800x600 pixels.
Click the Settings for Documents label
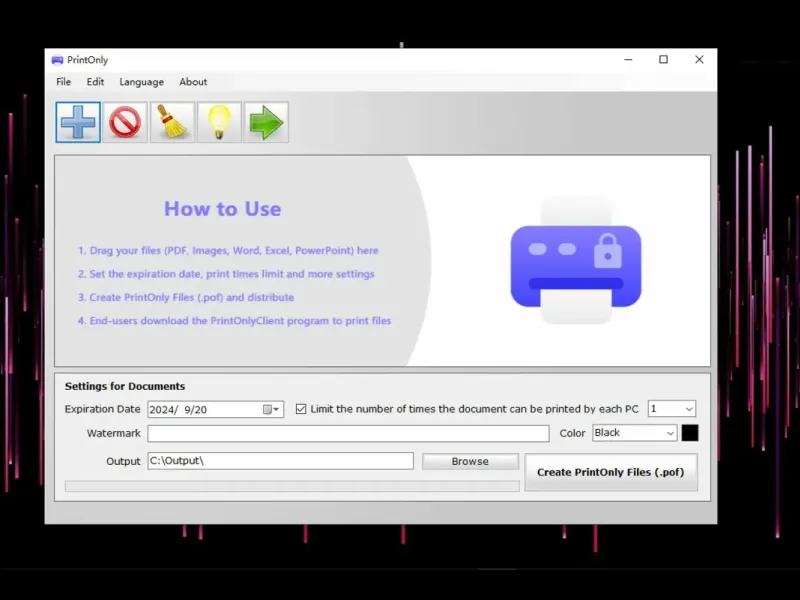click(125, 386)
